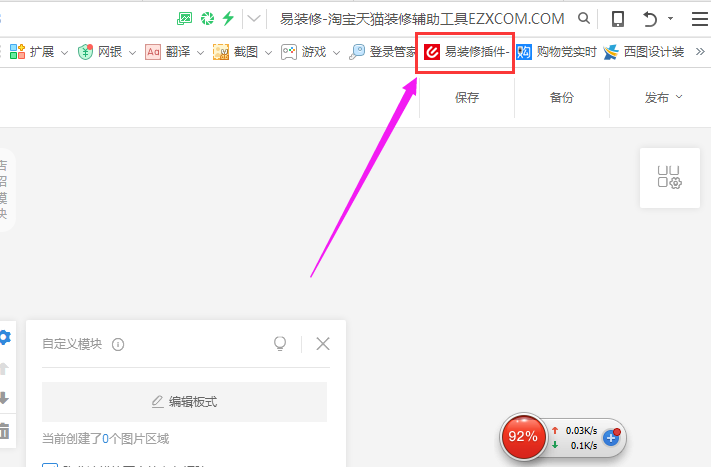Click the 易装修插件 extension button

tap(466, 52)
